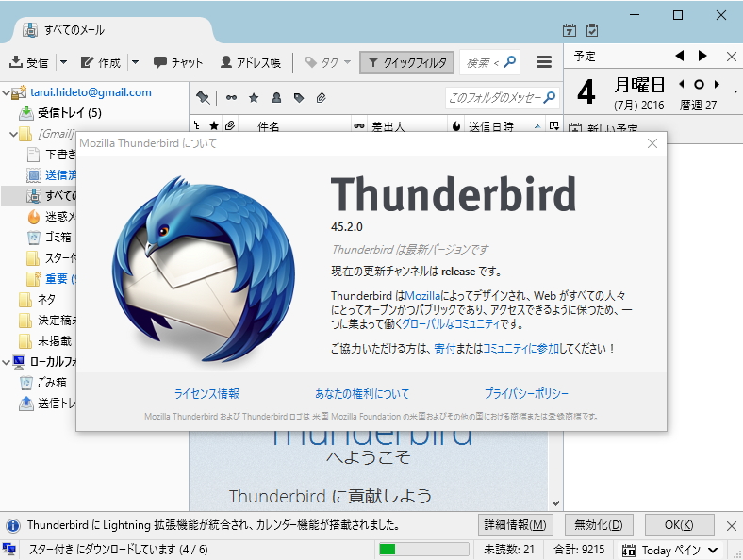This screenshot has width=743, height=560.
Task: Open the グローバルなコミュニティ link
Action: [x=451, y=324]
